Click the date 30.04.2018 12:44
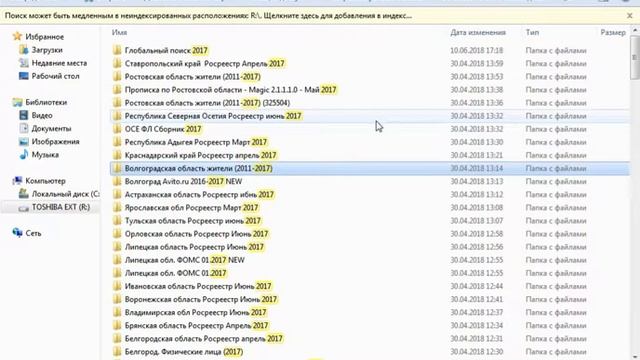This screenshot has height=360, width=640. coord(476,286)
